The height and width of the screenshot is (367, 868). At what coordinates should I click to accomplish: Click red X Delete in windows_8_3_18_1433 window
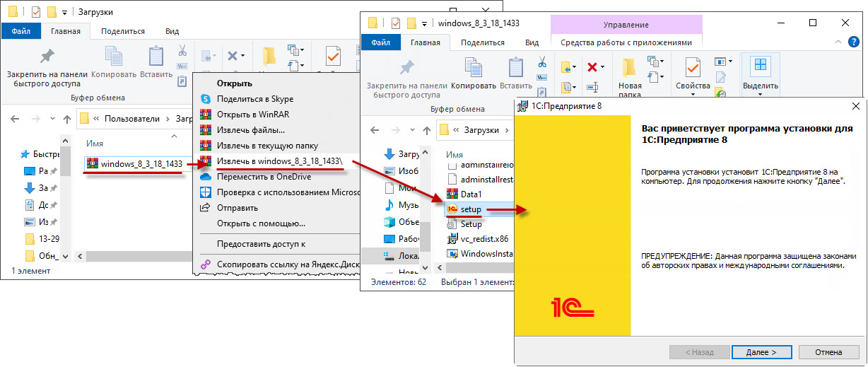click(x=592, y=67)
